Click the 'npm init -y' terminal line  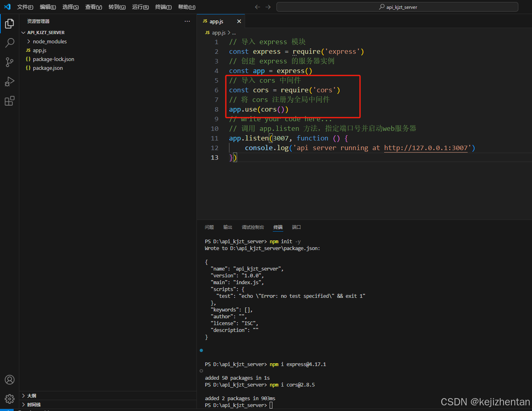pyautogui.click(x=253, y=242)
